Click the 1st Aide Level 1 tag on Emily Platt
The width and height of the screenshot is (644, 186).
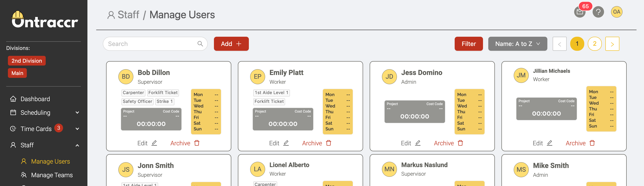(271, 93)
